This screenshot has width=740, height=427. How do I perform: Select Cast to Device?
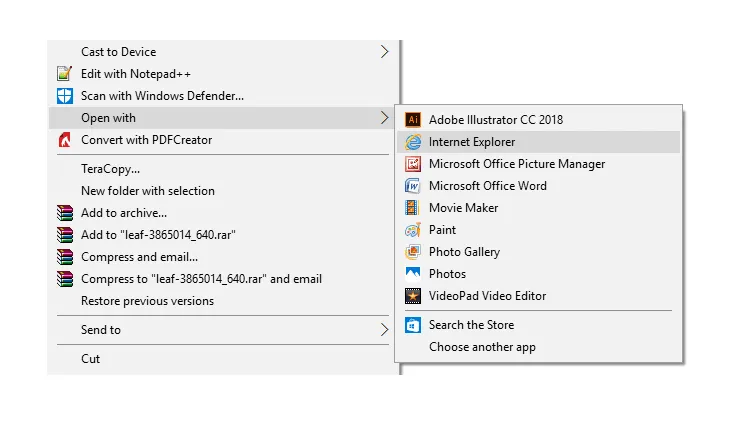point(223,51)
